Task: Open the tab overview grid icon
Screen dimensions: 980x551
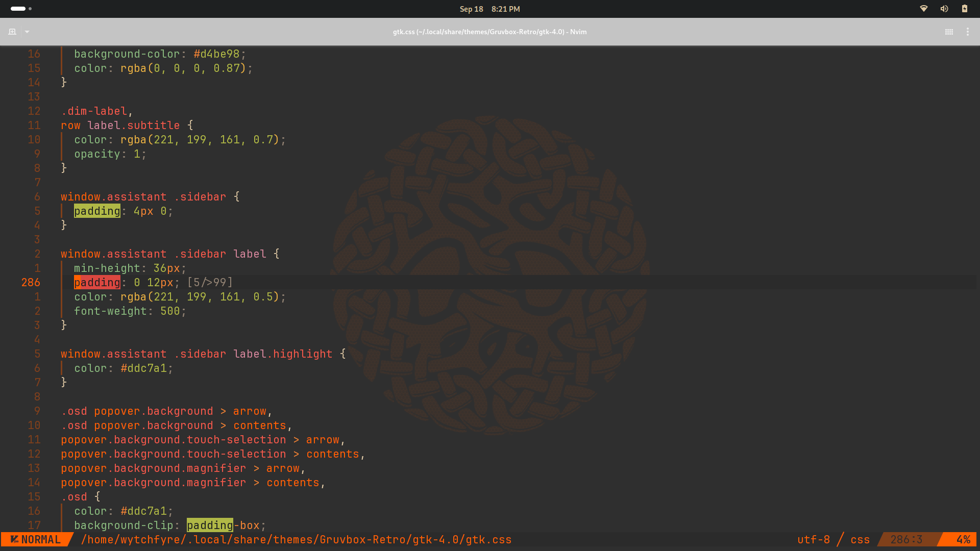Action: tap(949, 32)
